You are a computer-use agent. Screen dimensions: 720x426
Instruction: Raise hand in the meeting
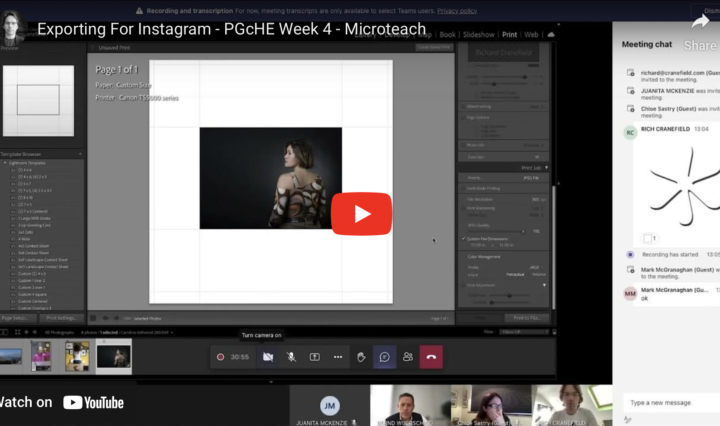(361, 357)
